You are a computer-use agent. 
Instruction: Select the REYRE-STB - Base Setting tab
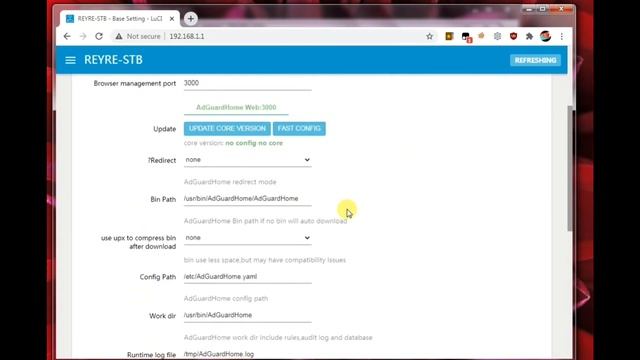(120, 19)
